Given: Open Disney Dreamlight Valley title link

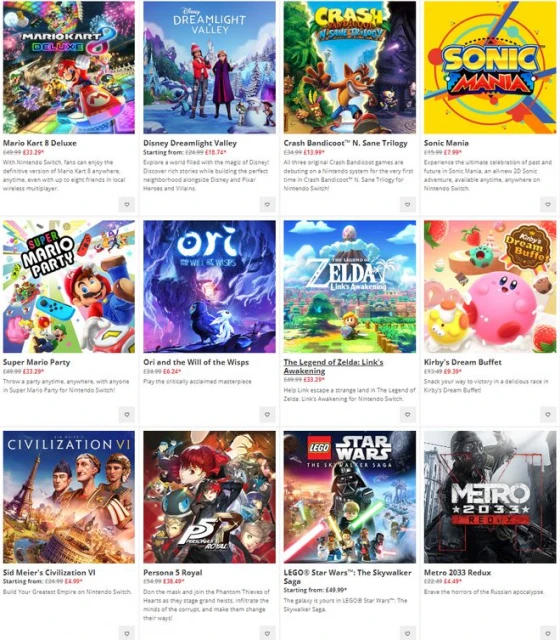Looking at the screenshot, I should 190,143.
